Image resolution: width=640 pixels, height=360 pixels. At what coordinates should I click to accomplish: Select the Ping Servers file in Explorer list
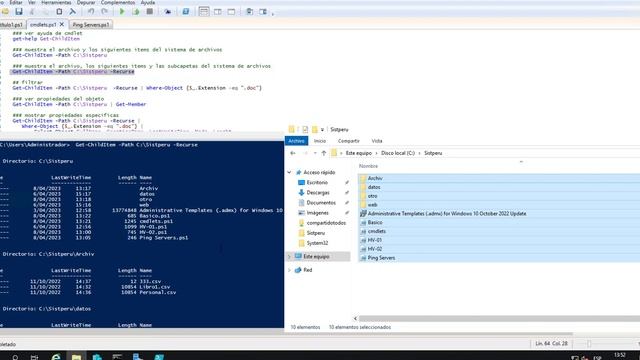tap(381, 258)
